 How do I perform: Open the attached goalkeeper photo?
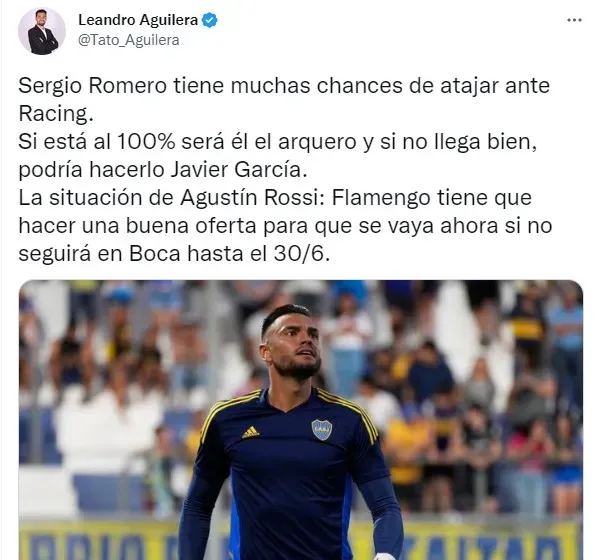[301, 420]
